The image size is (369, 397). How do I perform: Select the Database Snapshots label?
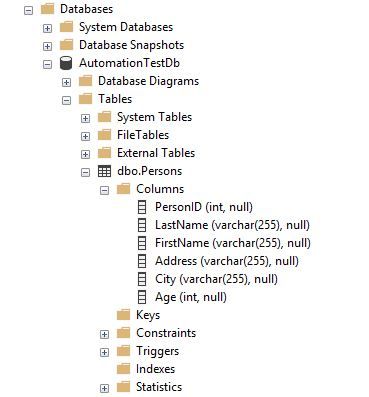click(131, 45)
